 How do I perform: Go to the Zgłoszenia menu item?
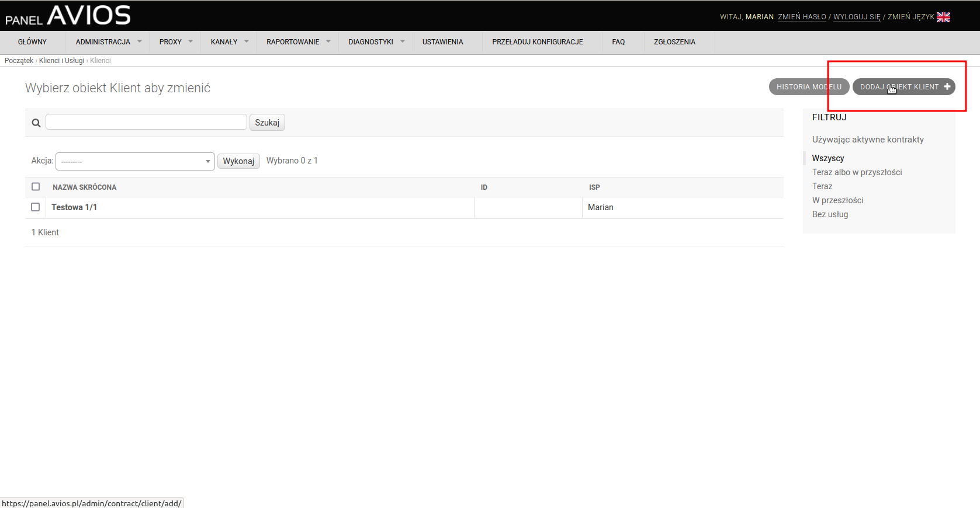click(x=674, y=42)
